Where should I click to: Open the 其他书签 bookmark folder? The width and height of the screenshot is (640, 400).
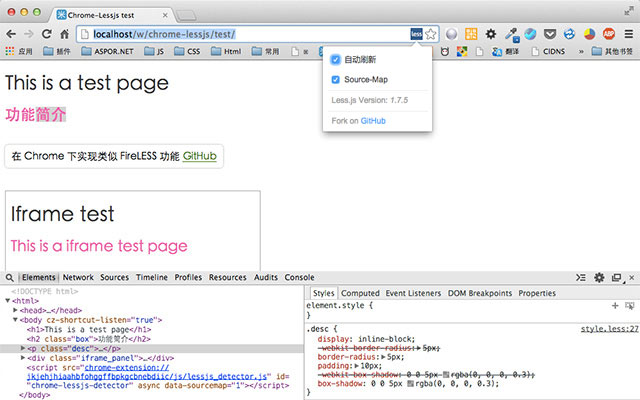(x=612, y=51)
